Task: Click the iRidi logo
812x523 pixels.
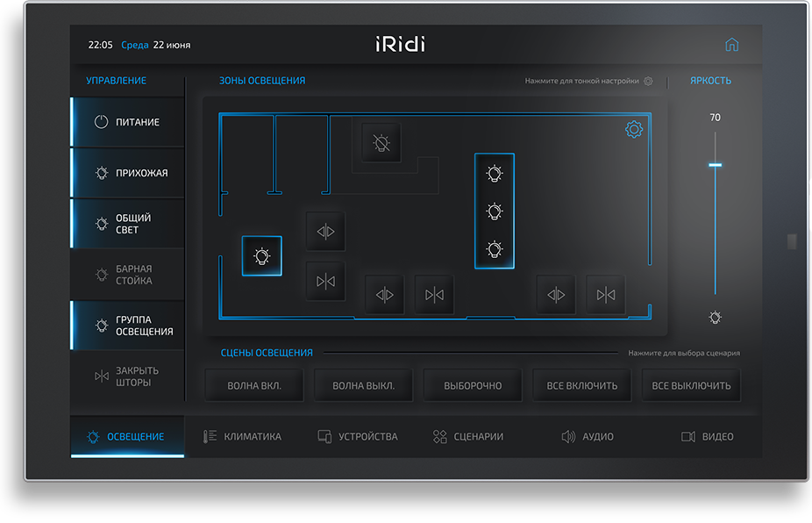Action: [401, 45]
